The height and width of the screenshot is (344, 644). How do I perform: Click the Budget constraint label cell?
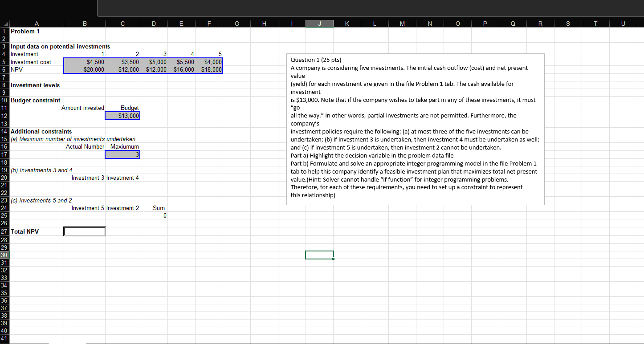[x=35, y=100]
